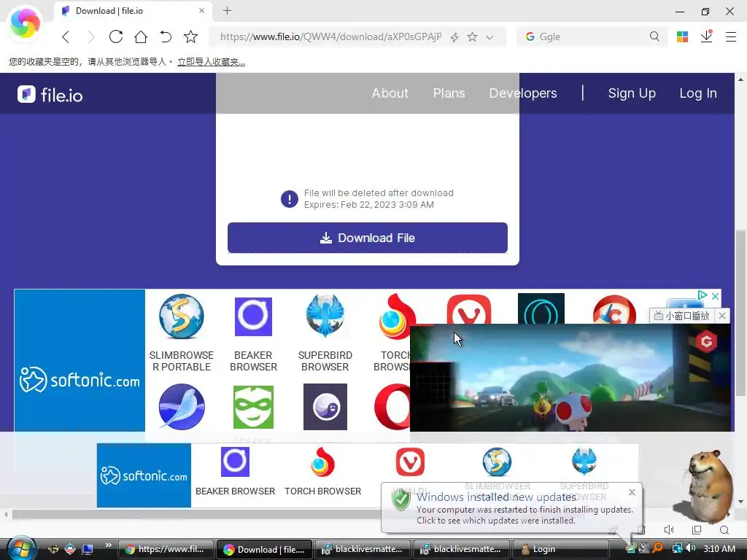747x560 pixels.
Task: Click the Download File button
Action: tap(368, 238)
